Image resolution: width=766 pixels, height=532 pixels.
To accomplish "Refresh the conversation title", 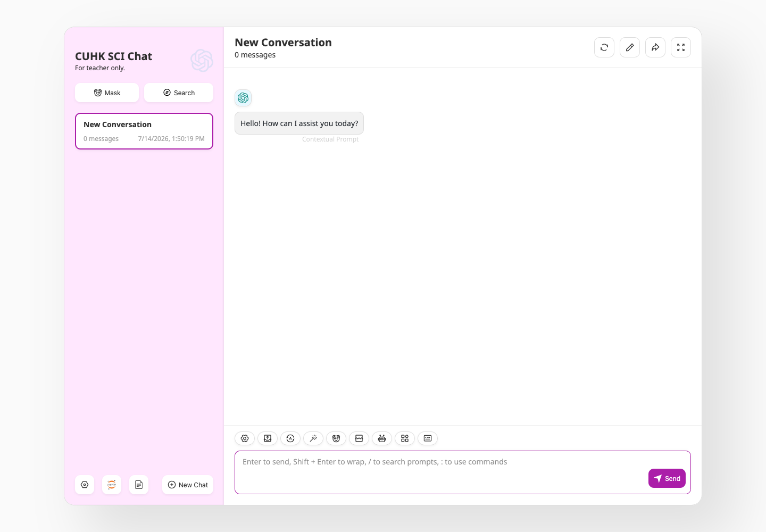I will [604, 47].
